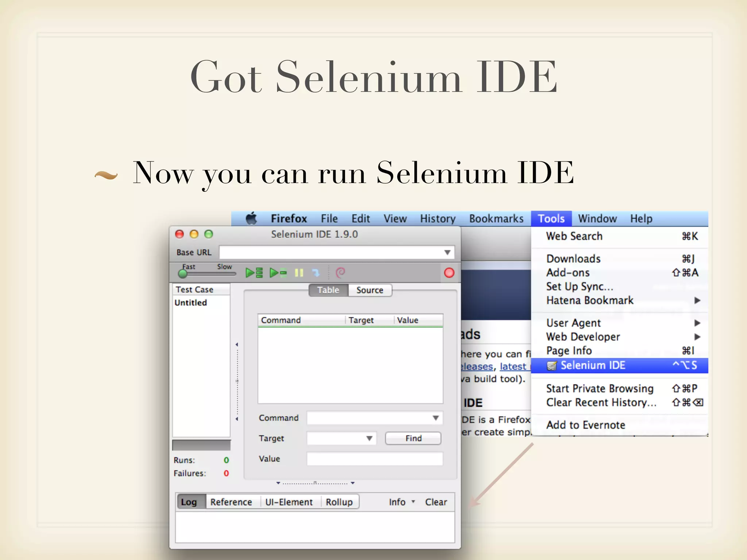Collapse log pane using the left down arrow
The height and width of the screenshot is (560, 747).
[278, 483]
